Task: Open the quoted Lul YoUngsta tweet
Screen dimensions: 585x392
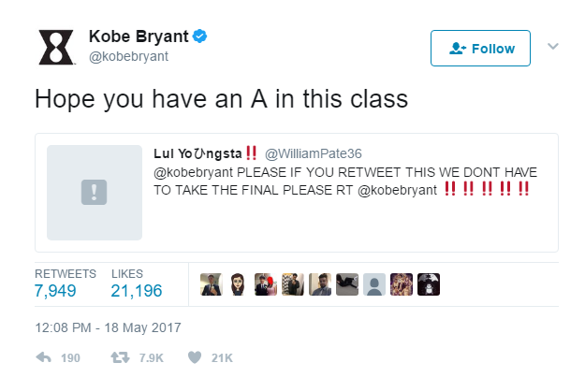Action: click(x=297, y=193)
